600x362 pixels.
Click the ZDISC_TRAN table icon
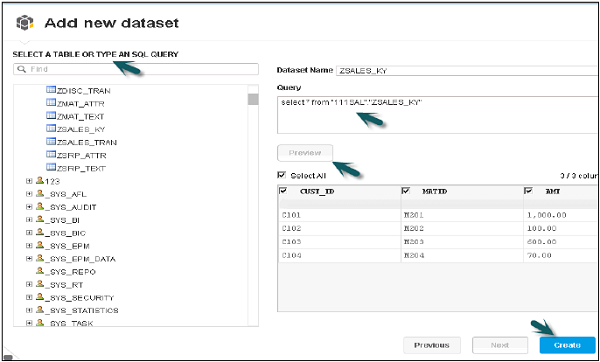51,90
